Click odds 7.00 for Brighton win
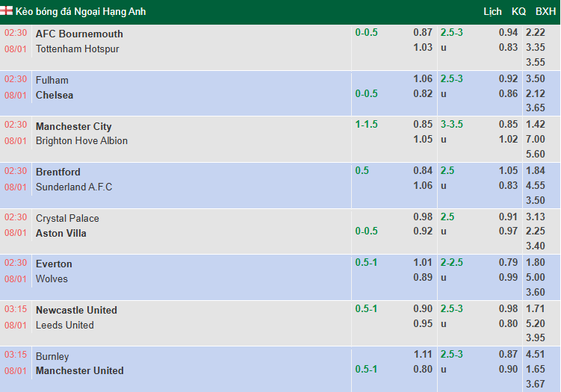Image resolution: width=561 pixels, height=392 pixels. [535, 140]
